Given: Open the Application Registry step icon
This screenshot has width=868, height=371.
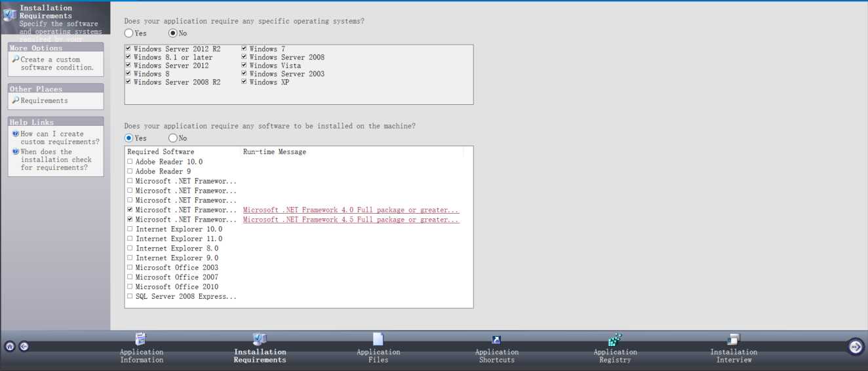Looking at the screenshot, I should (x=614, y=340).
